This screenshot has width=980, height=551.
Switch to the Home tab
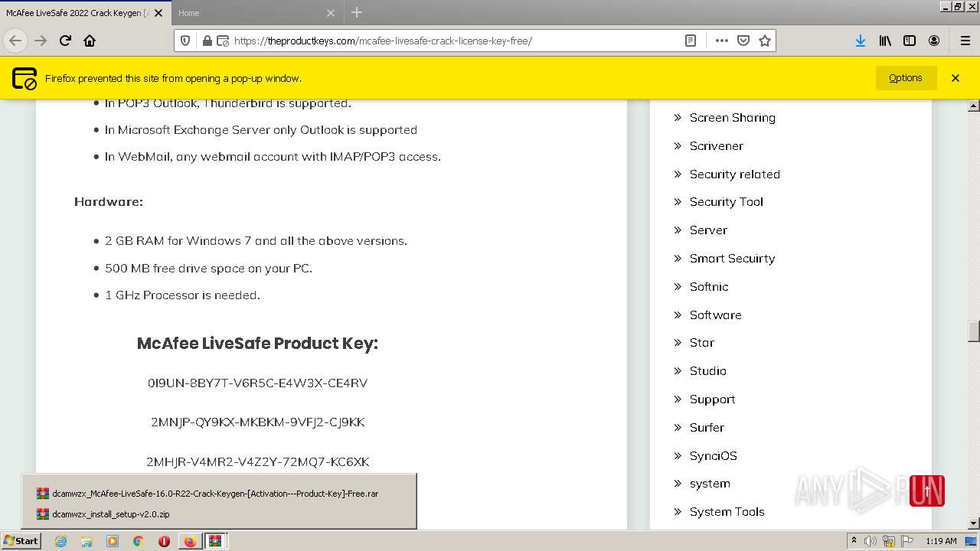coord(256,13)
